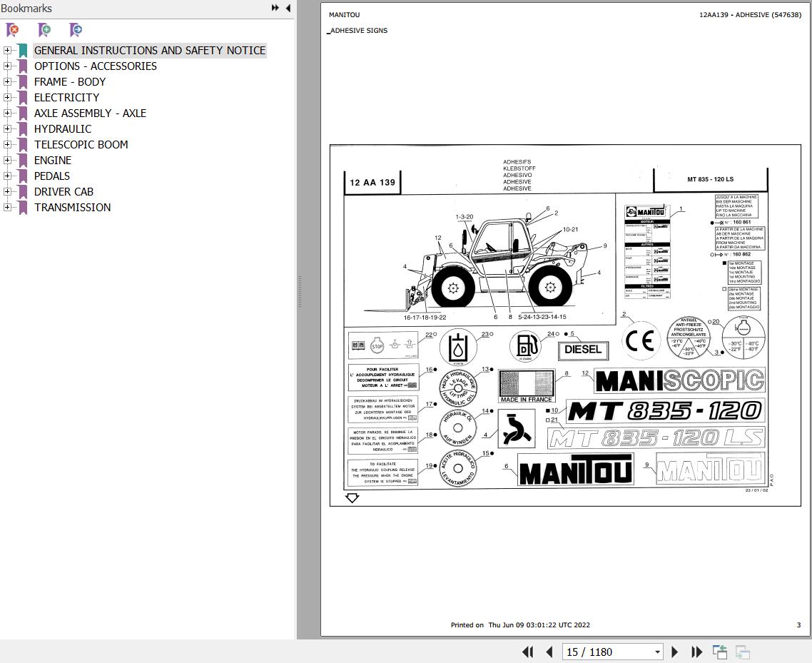Screen dimensions: 812x663
Task: Open the AXLE ASSEMBLY - AXLE bookmark
Action: pos(90,113)
